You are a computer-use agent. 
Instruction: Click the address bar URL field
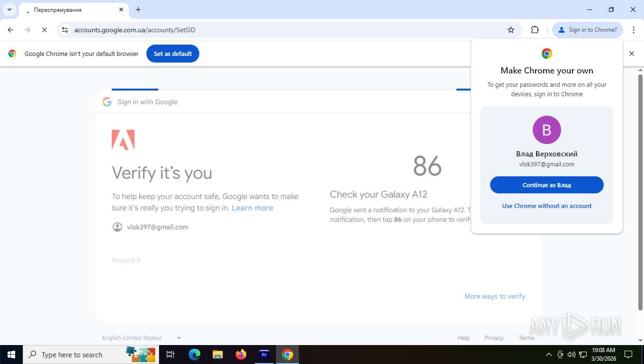coord(284,30)
